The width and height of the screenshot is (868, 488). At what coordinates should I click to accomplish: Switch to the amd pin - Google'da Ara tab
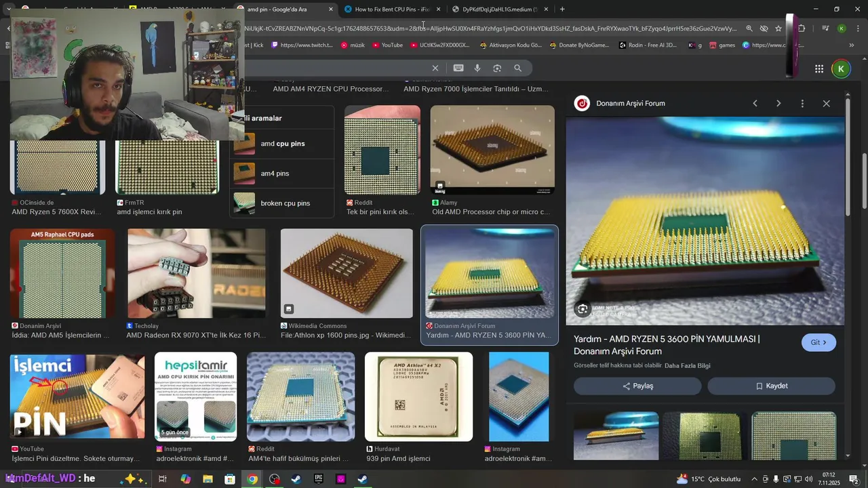pos(285,9)
